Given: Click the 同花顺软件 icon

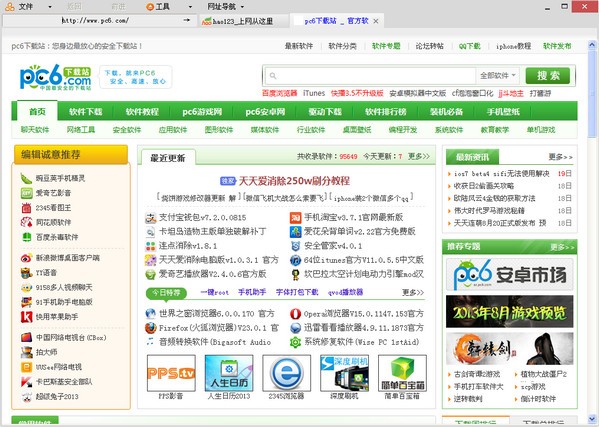Looking at the screenshot, I should pyautogui.click(x=26, y=222).
